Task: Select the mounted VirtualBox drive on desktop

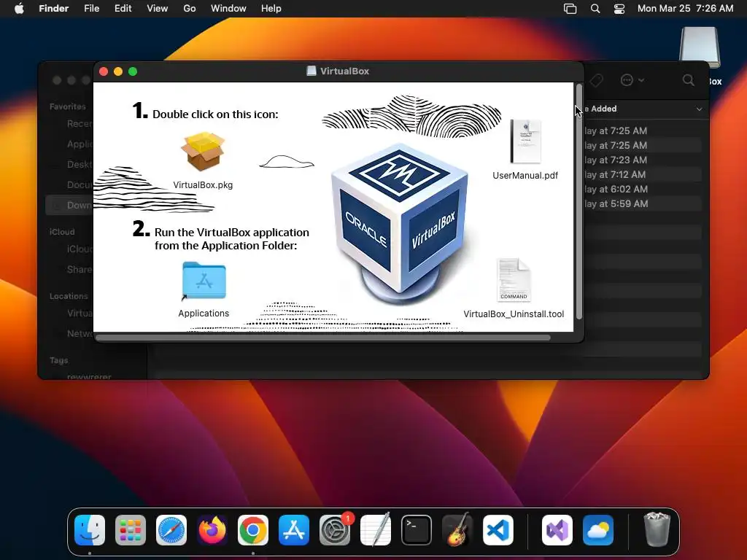Action: pyautogui.click(x=700, y=47)
